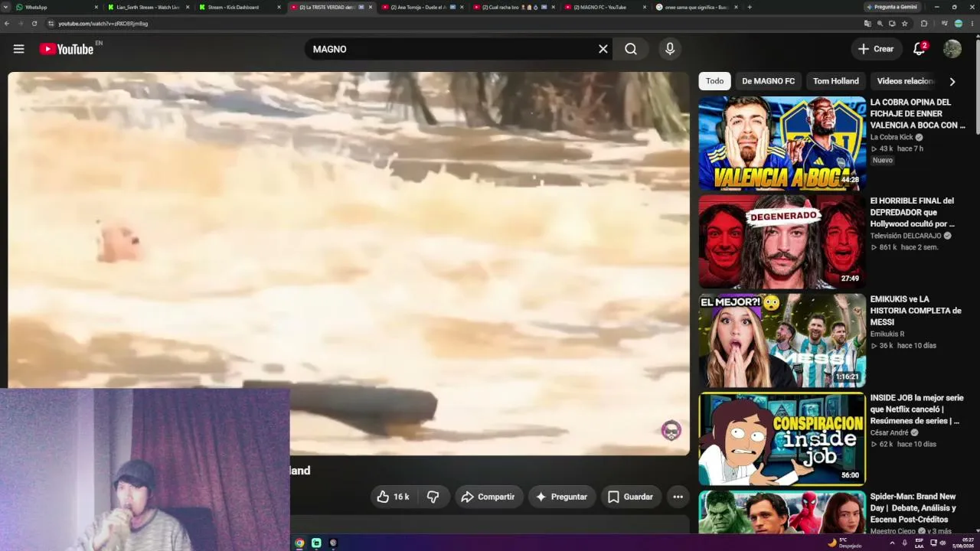Click the channel watermark on the video
The image size is (980, 551).
click(x=671, y=430)
